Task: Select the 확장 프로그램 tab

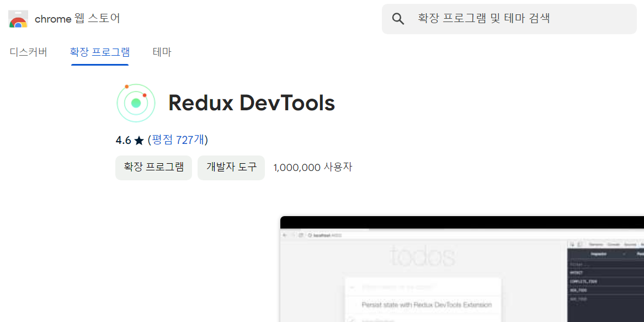Action: coord(100,52)
